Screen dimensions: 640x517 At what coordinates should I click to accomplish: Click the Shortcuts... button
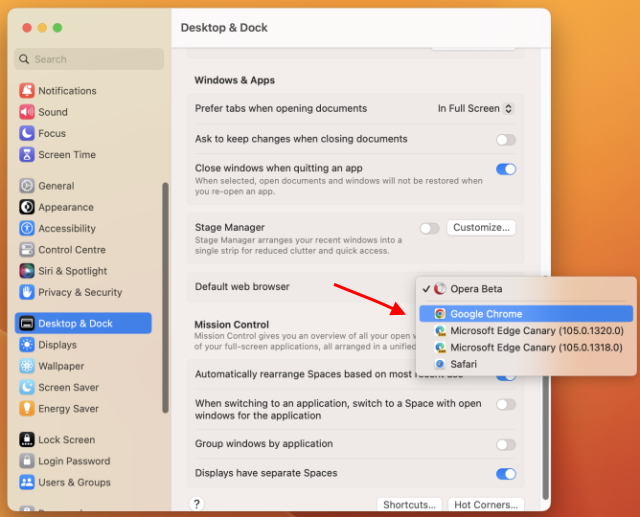click(x=409, y=504)
